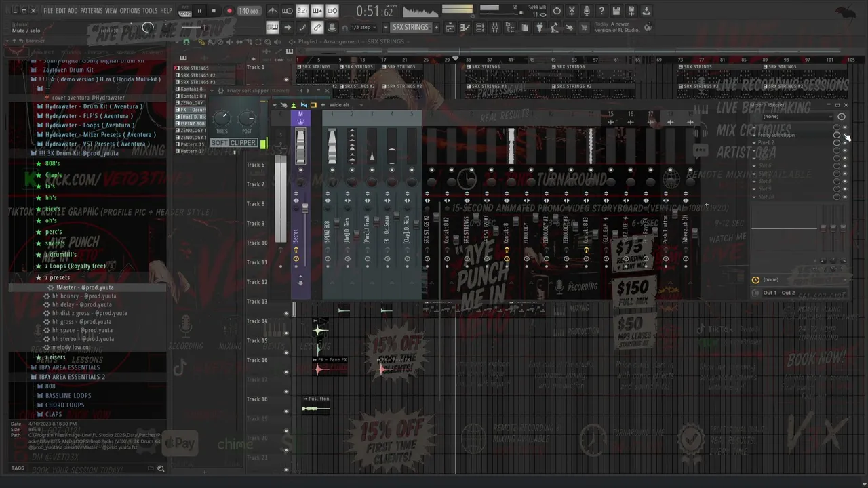
Task: Click the undo history icon
Action: (557, 11)
